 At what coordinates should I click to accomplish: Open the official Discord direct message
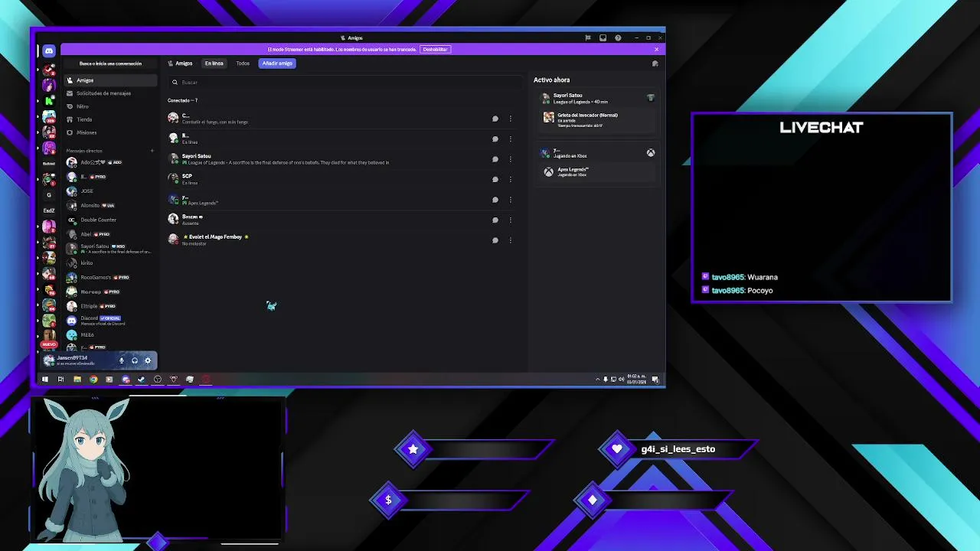pos(110,321)
